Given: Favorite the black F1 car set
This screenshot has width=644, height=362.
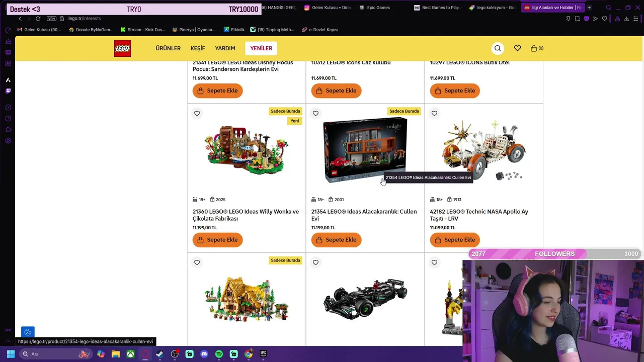Looking at the screenshot, I should (x=315, y=262).
